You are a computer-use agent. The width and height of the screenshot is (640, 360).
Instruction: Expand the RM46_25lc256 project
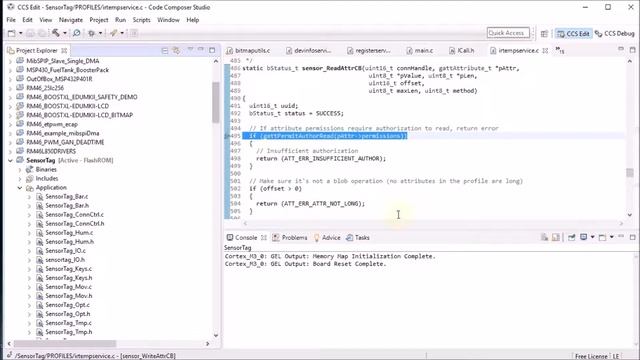pyautogui.click(x=10, y=88)
